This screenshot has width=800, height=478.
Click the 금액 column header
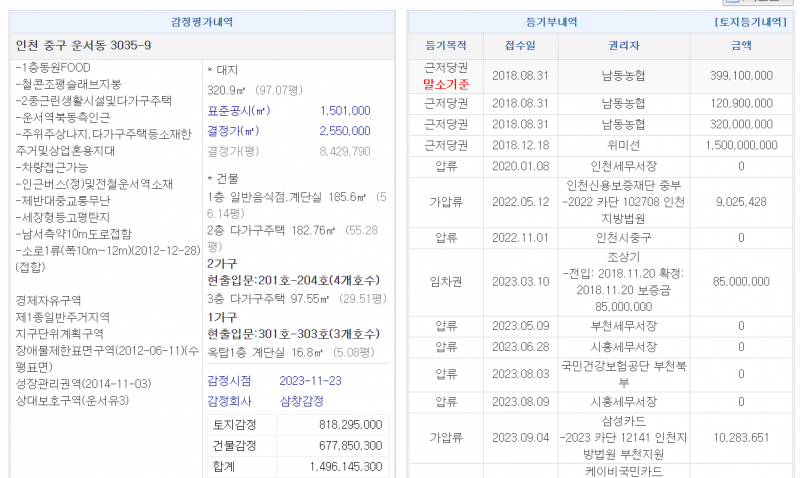point(741,46)
